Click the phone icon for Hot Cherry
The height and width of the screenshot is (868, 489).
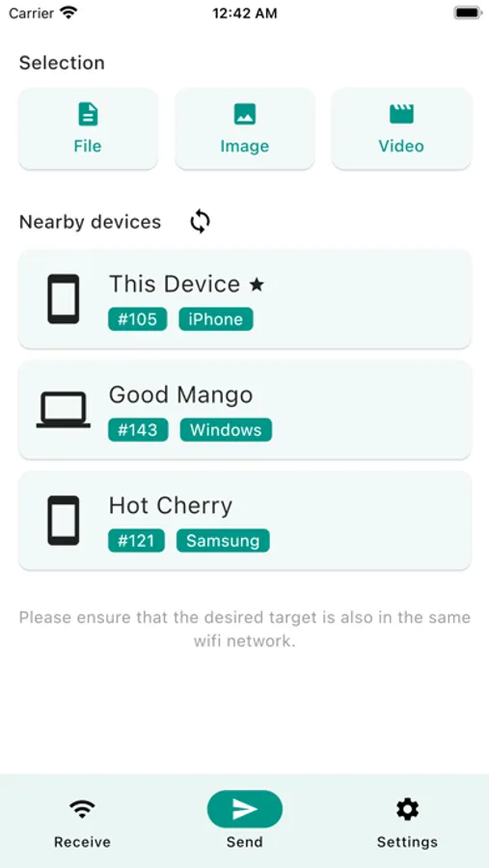tap(63, 521)
